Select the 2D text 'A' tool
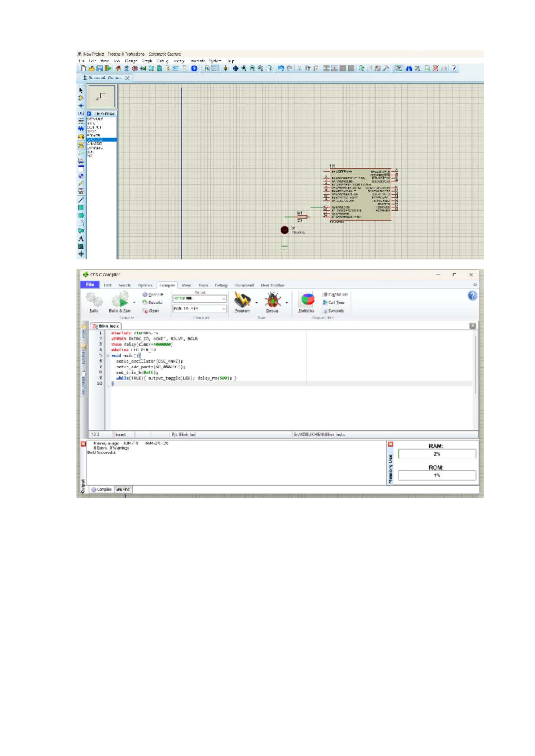This screenshot has height=756, width=535. click(x=81, y=238)
